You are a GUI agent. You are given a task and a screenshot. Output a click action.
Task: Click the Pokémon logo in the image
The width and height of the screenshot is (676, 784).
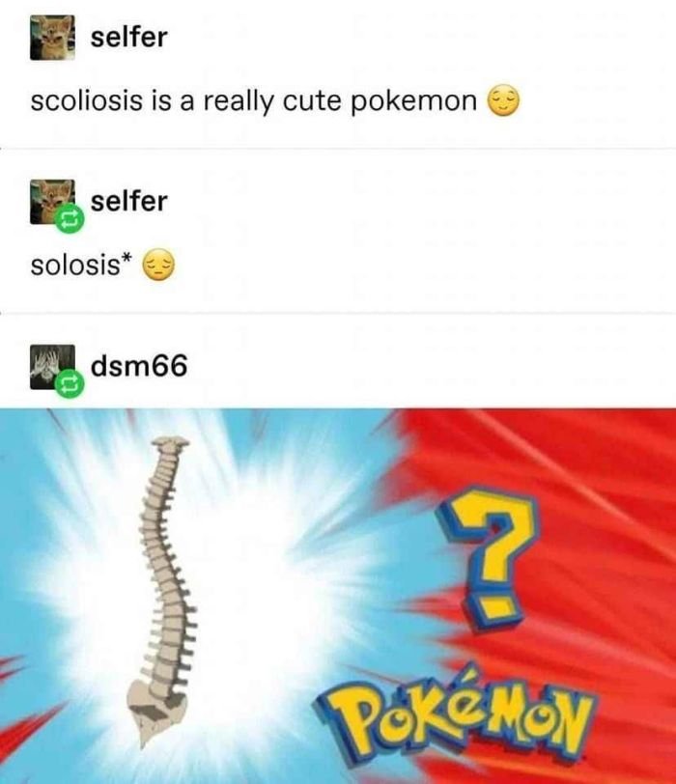(454, 716)
